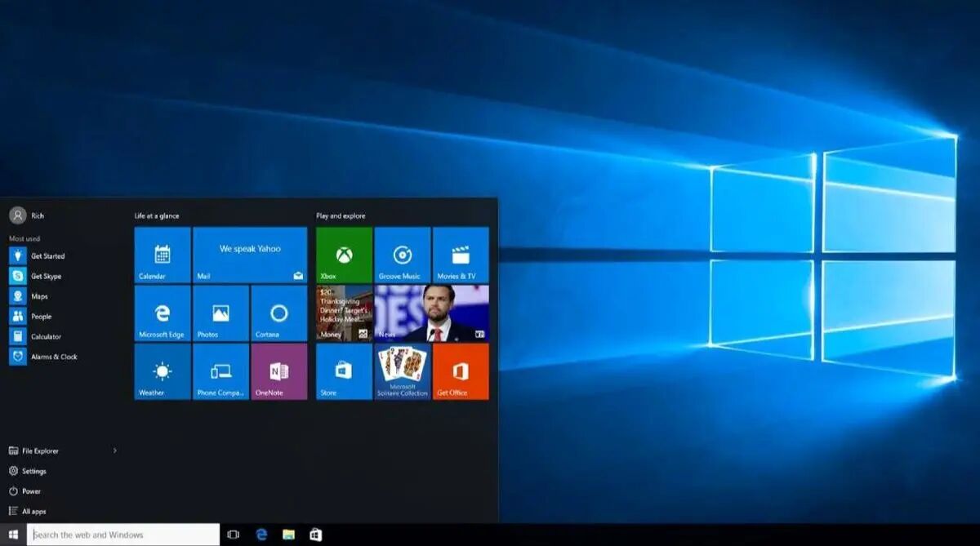Open the Movies & TV tile
The height and width of the screenshot is (546, 980).
click(x=461, y=255)
